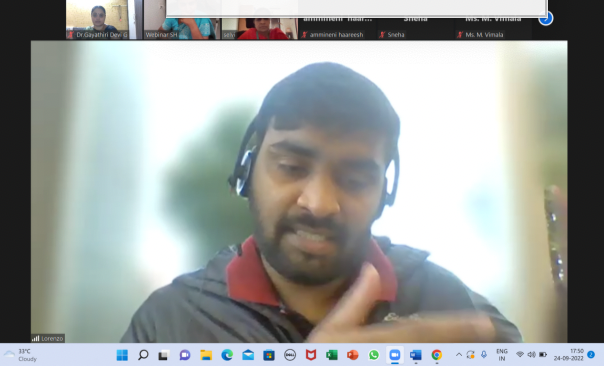Open the Mail app in the taskbar

click(x=248, y=355)
